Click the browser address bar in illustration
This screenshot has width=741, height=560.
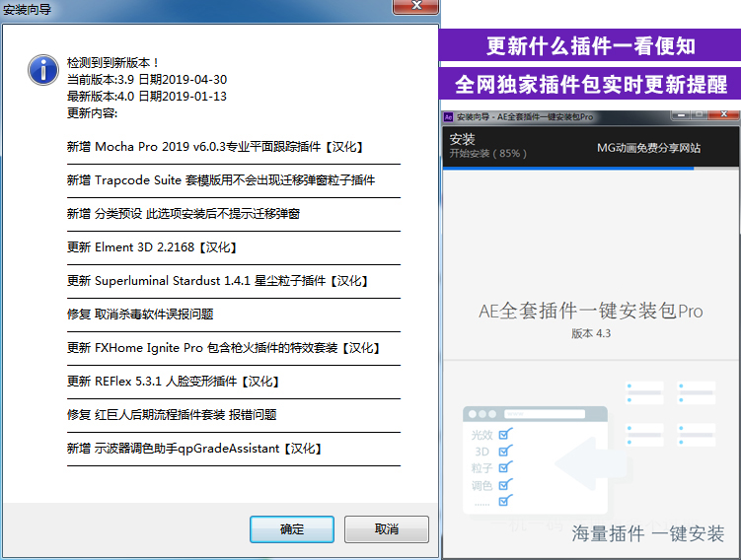[x=545, y=414]
